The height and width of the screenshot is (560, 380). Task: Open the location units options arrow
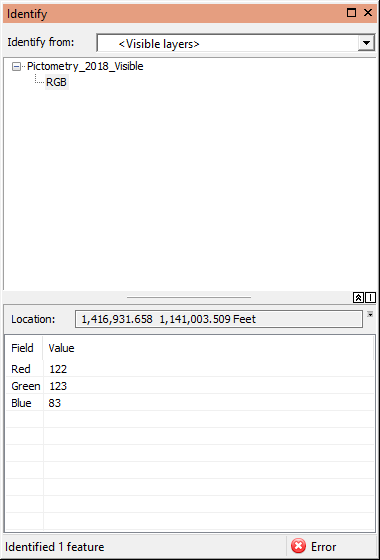[370, 314]
